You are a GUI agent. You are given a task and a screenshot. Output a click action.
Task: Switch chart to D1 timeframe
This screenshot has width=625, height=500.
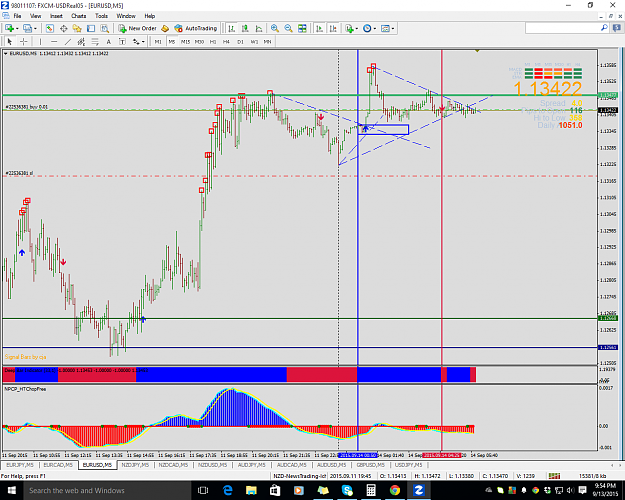[240, 41]
